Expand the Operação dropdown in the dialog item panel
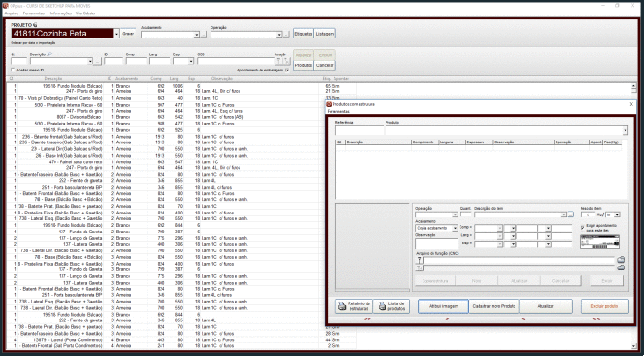This screenshot has width=644, height=356. pos(455,215)
